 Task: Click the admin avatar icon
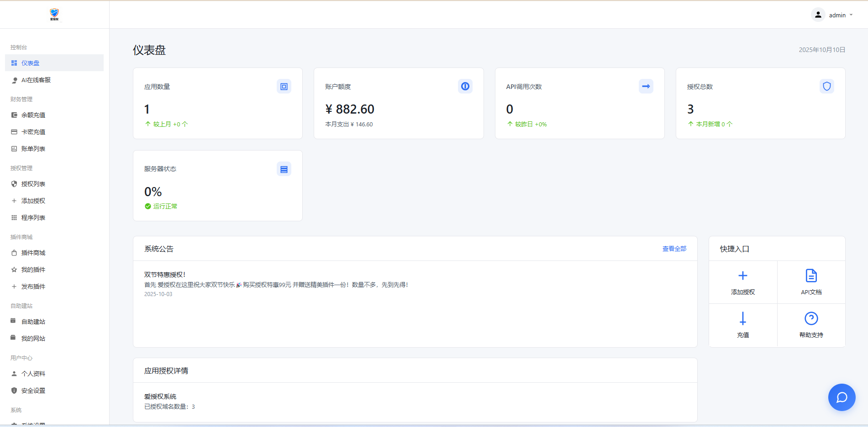tap(818, 15)
